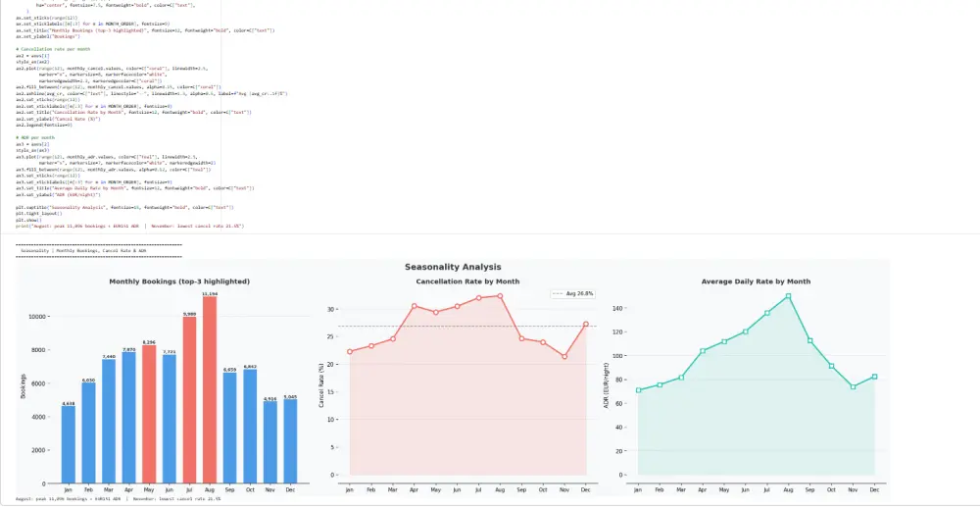Click the 'Aug' x-axis label in ADR chart

pos(788,490)
